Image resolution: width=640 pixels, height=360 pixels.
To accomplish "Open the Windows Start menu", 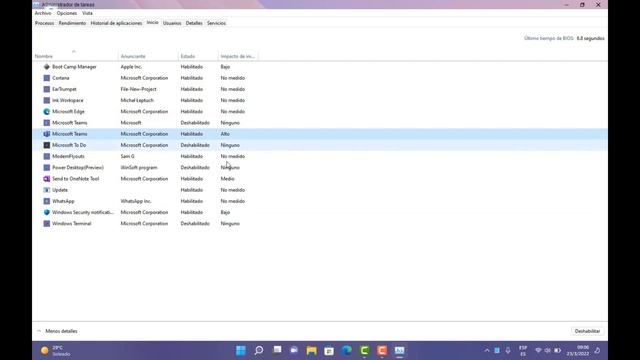I will tap(241, 351).
